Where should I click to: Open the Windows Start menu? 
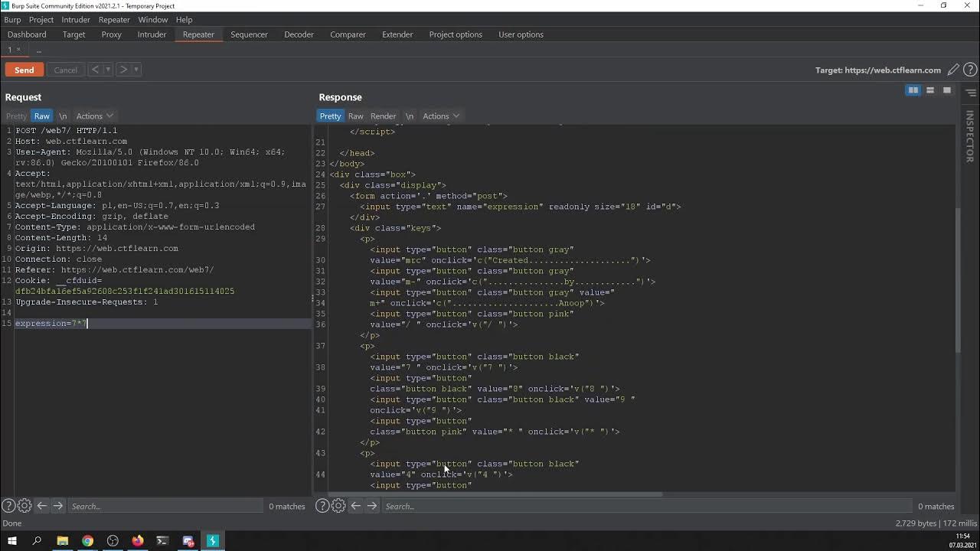(x=11, y=541)
